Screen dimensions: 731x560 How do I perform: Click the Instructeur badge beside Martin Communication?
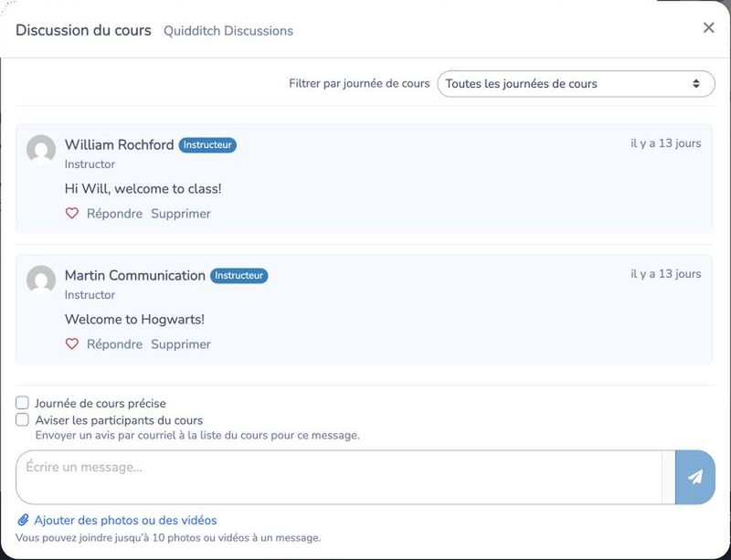tap(239, 276)
